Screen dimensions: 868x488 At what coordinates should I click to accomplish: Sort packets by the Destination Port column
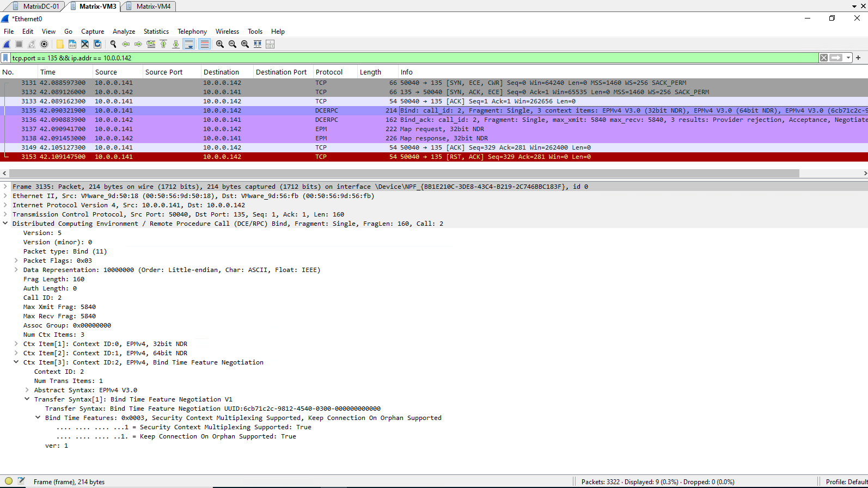pos(283,72)
